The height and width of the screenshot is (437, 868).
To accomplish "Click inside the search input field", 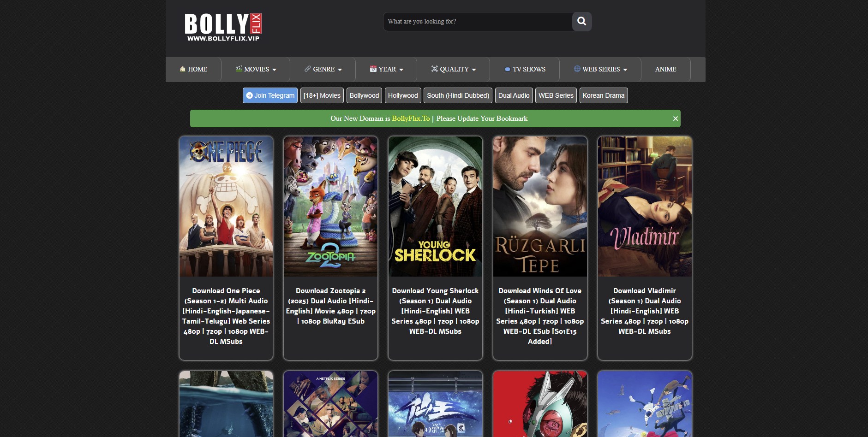I will click(478, 21).
